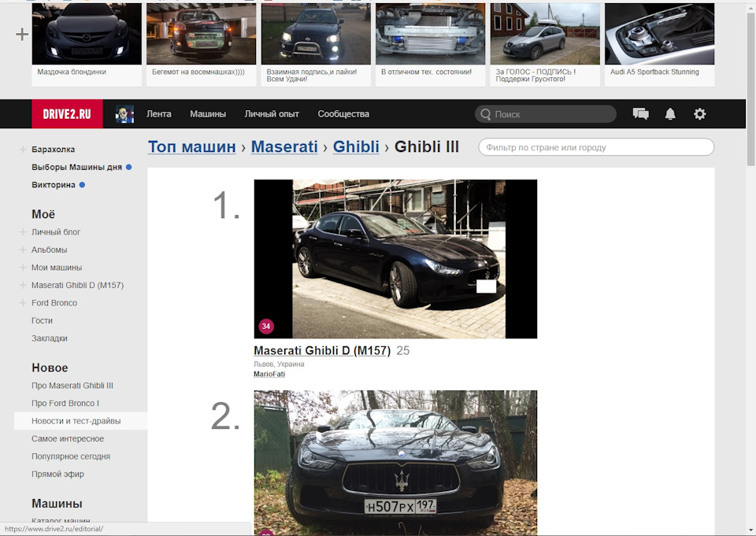
Task: Open the Сообщества menu item
Action: pyautogui.click(x=343, y=114)
